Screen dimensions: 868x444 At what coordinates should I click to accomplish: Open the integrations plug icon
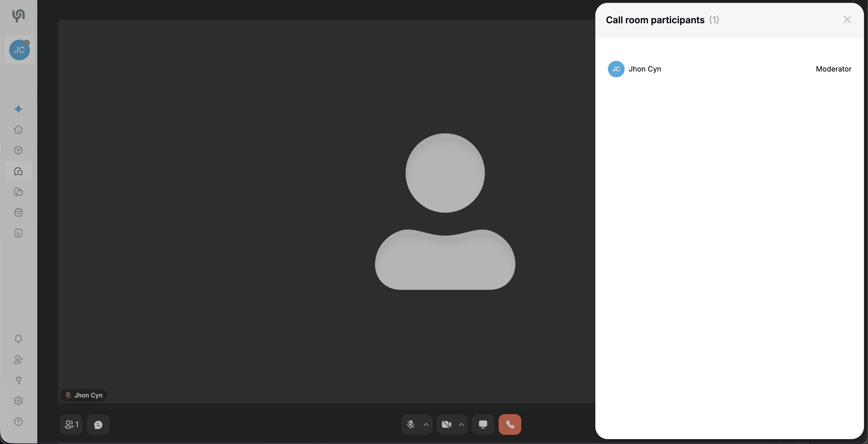point(19,380)
